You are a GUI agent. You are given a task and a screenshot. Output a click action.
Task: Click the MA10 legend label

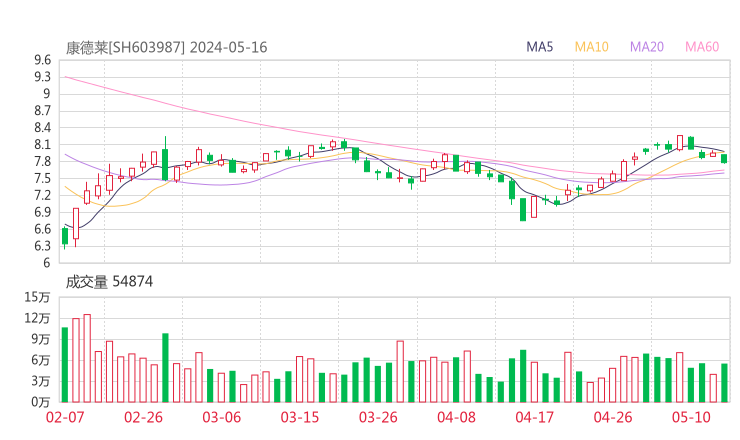tap(591, 47)
